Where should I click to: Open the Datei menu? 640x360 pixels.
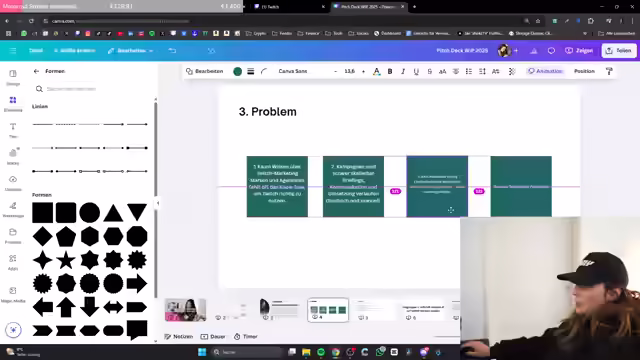tap(36, 51)
